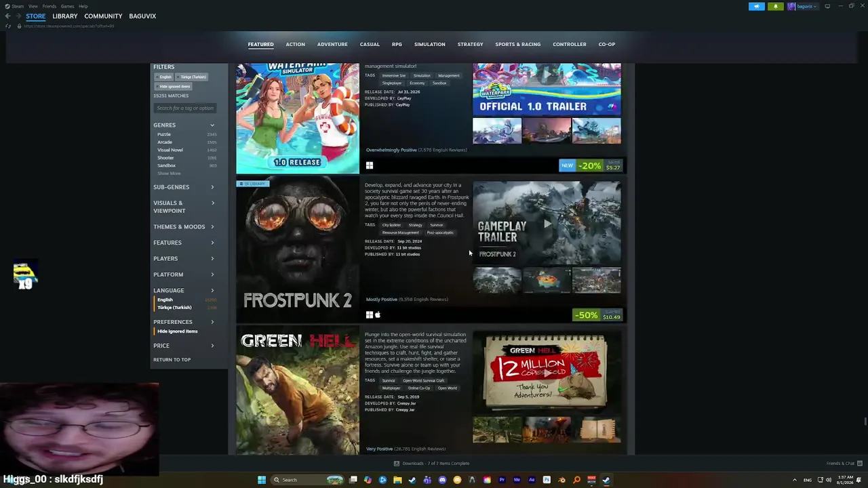Go to the COMMUNITY section
The image size is (868, 488).
pyautogui.click(x=104, y=16)
